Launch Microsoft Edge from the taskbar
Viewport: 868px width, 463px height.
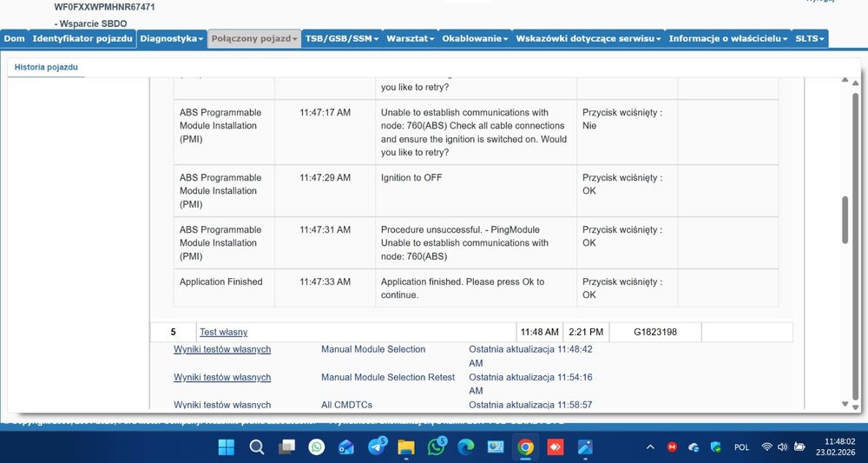point(466,447)
